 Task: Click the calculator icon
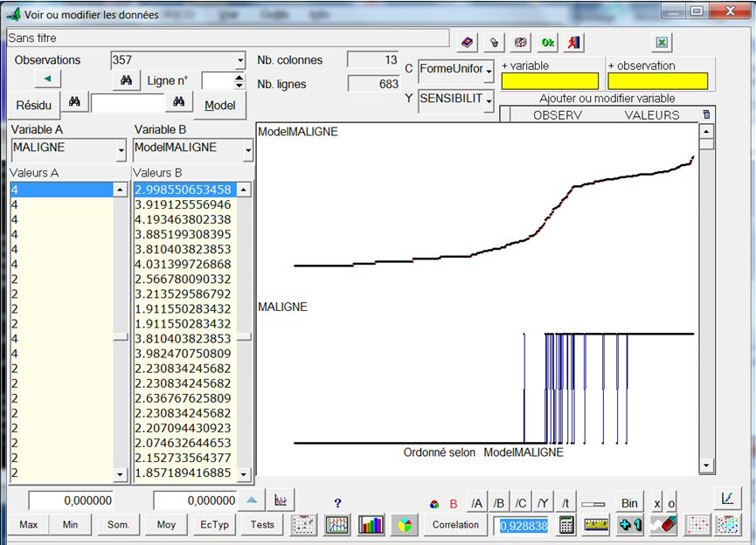tap(567, 525)
